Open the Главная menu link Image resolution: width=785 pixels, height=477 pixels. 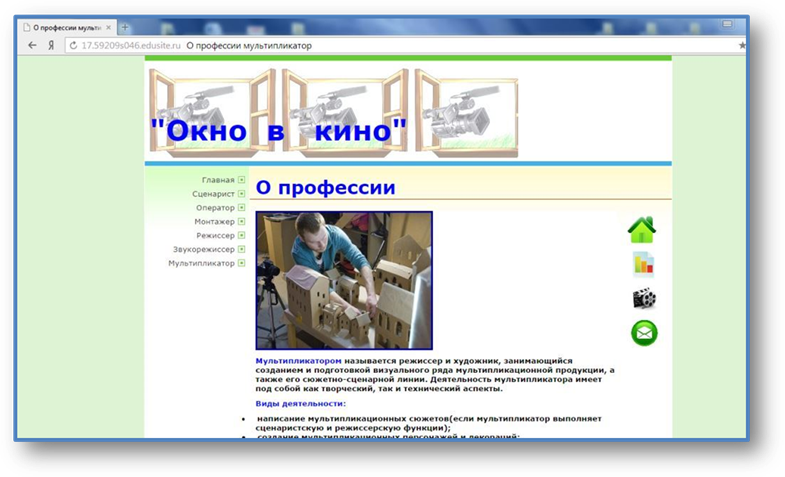218,180
